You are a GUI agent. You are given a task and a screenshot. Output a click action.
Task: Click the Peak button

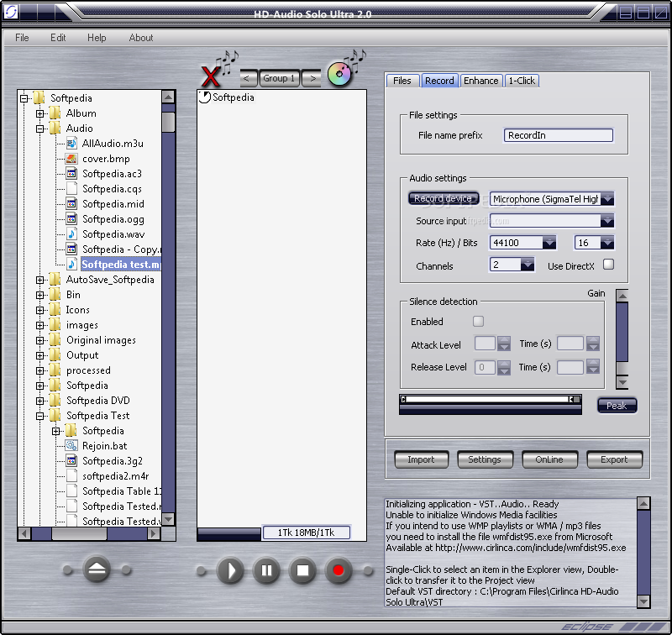(617, 406)
